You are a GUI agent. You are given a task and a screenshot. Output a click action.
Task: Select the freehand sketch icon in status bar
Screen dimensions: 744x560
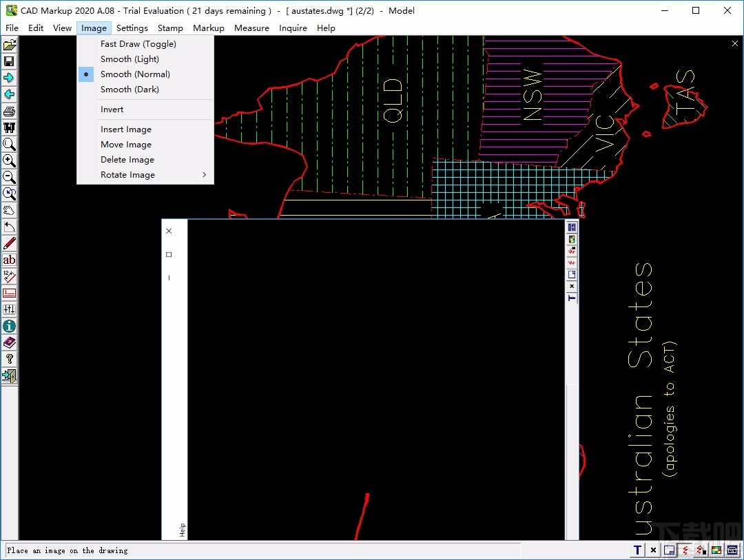(x=685, y=550)
